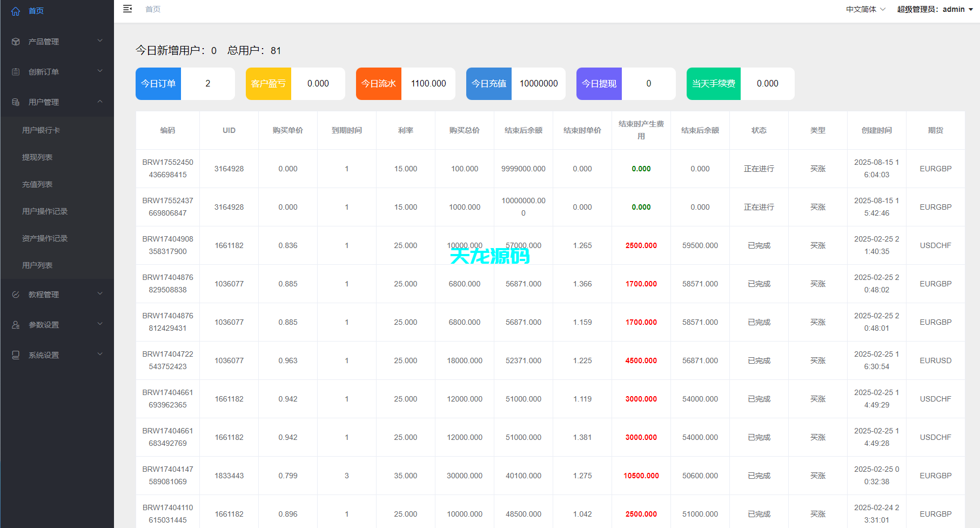Image resolution: width=980 pixels, height=528 pixels.
Task: Go to 充值列表 page
Action: [x=37, y=184]
